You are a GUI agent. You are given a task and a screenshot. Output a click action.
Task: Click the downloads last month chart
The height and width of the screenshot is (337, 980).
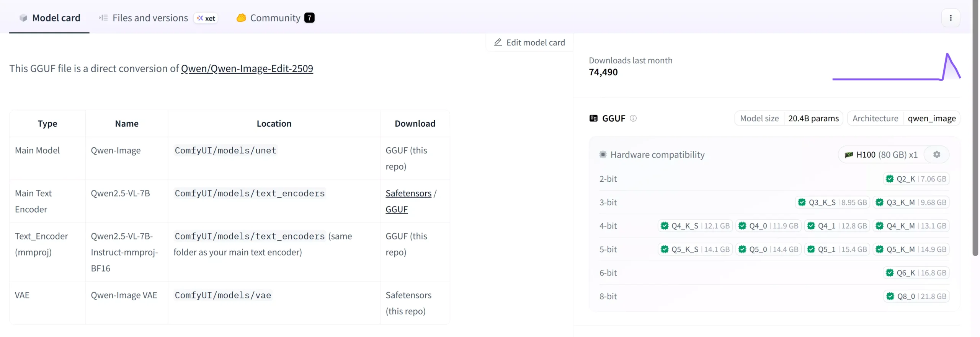pos(896,67)
